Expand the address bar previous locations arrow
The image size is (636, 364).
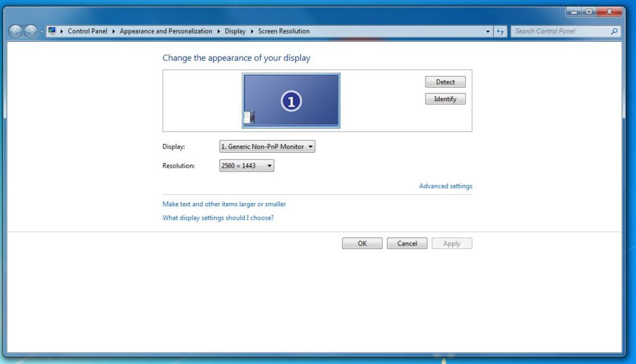(488, 31)
